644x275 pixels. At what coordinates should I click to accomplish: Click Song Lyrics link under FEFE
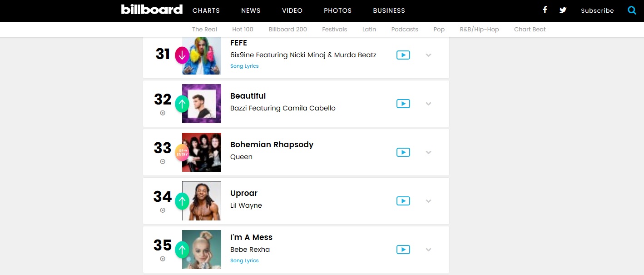click(244, 66)
